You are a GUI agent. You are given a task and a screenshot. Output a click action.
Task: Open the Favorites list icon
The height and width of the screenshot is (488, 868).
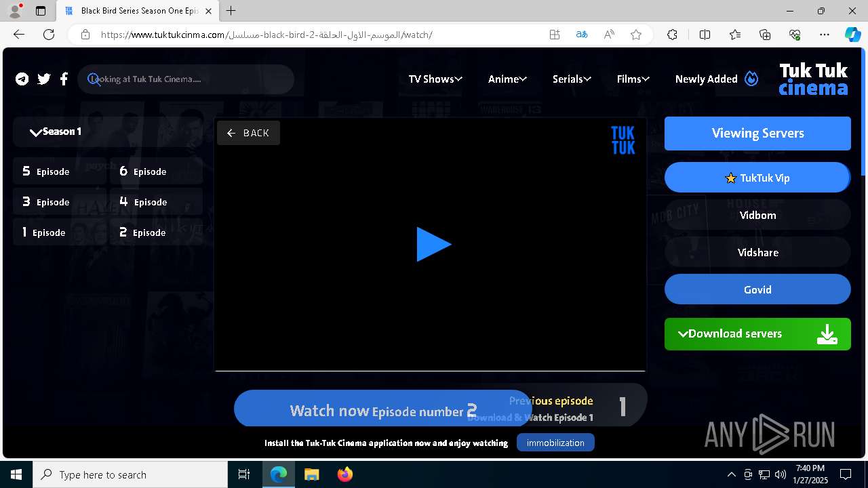point(735,35)
